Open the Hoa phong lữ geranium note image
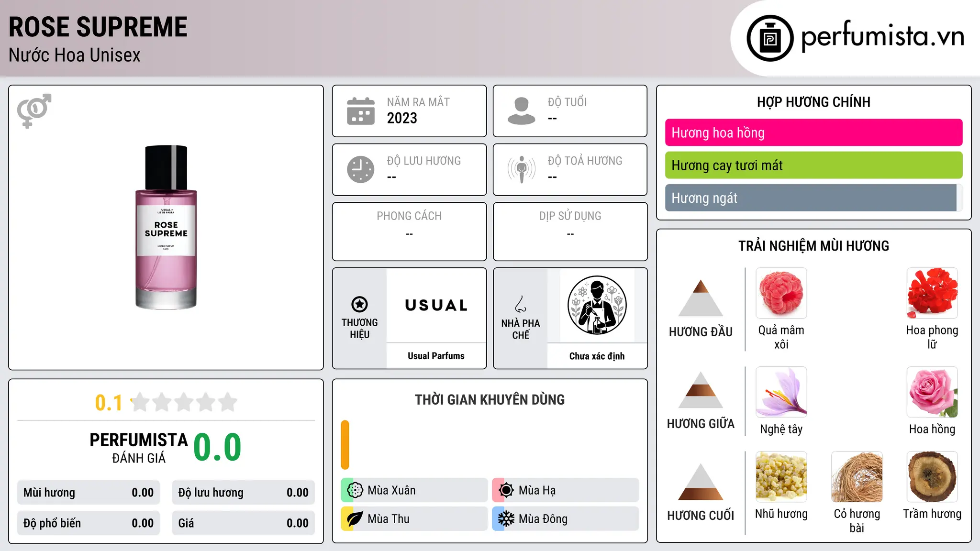The image size is (980, 551). coord(932,293)
